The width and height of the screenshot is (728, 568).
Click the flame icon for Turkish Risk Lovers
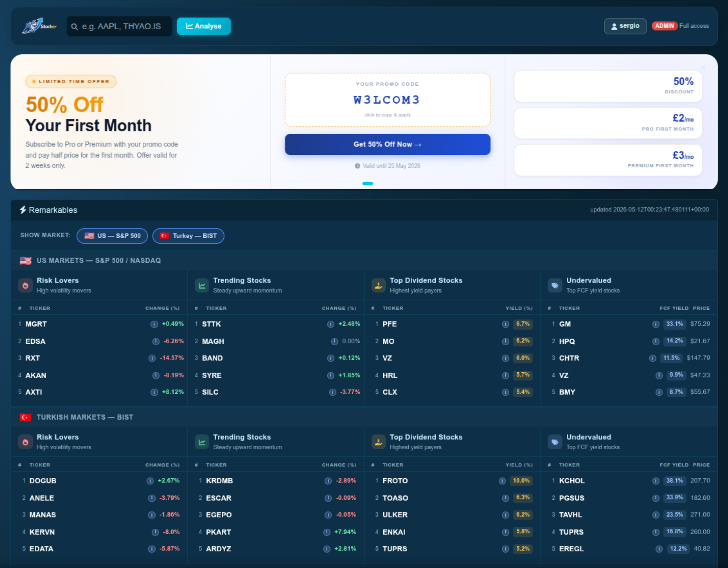click(25, 442)
